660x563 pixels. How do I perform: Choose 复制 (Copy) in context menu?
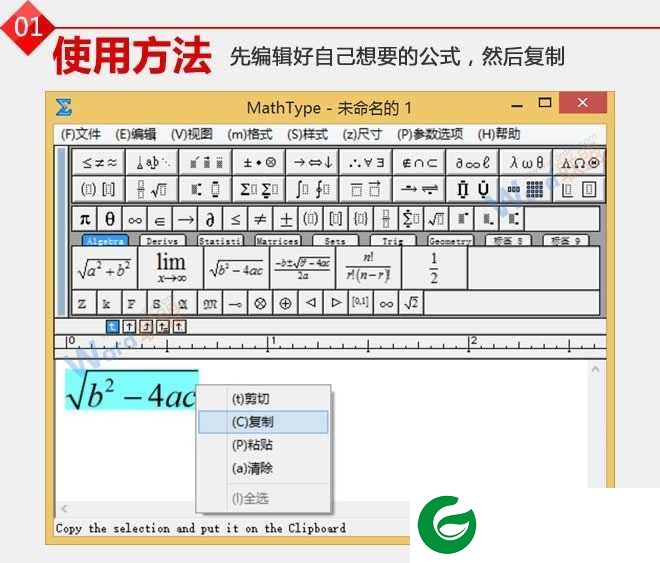263,422
